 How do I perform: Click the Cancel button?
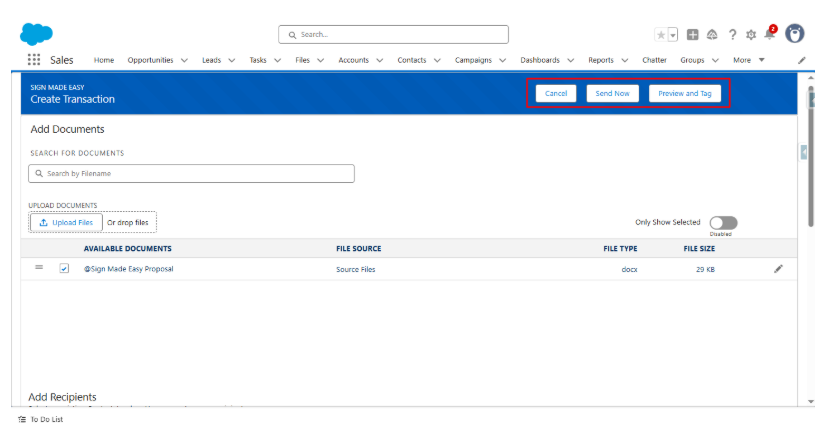coord(556,93)
